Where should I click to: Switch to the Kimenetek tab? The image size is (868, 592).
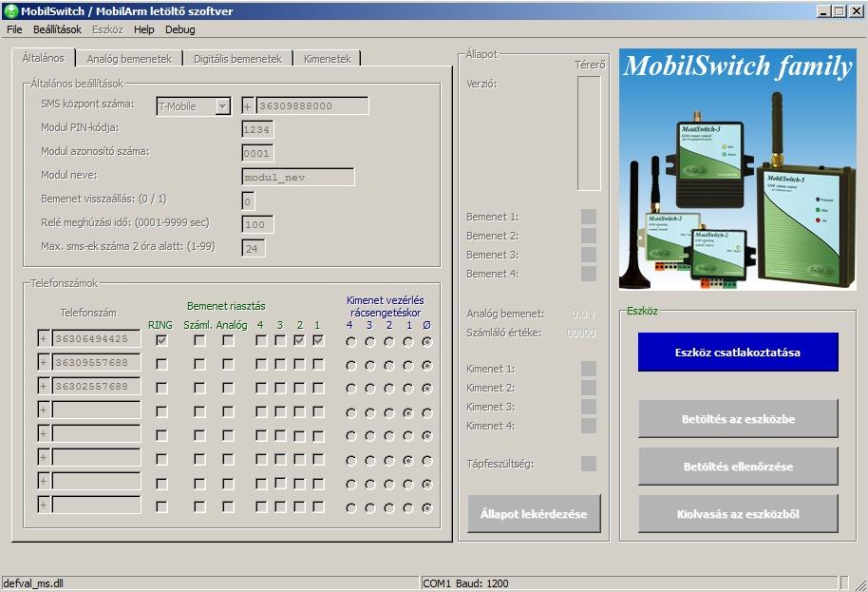pyautogui.click(x=327, y=59)
